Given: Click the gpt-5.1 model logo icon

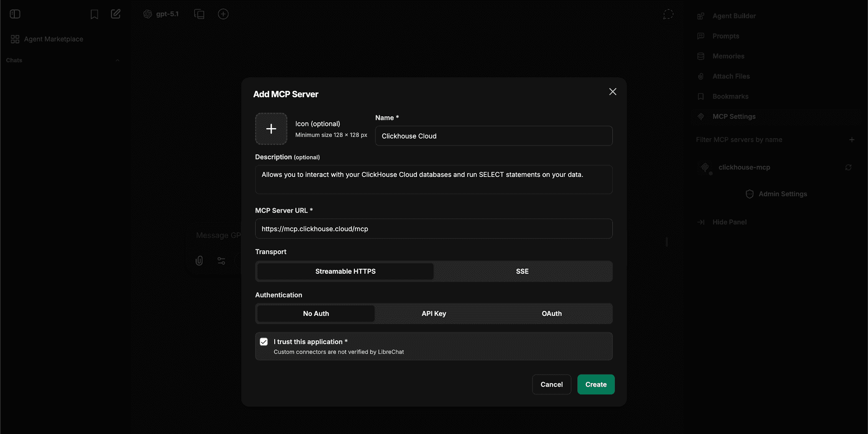Looking at the screenshot, I should pyautogui.click(x=148, y=14).
